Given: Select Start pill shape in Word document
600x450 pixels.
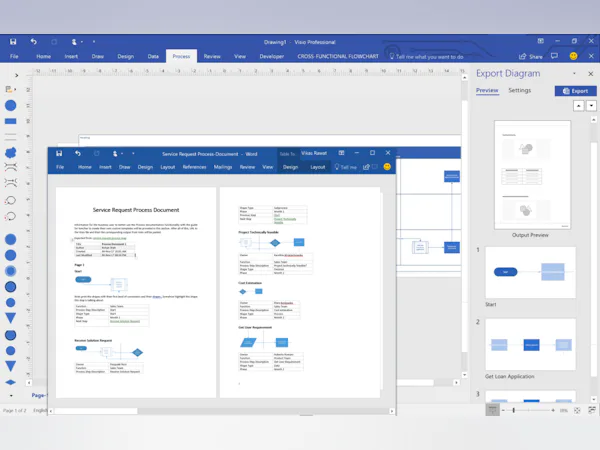Looking at the screenshot, I should tap(83, 279).
